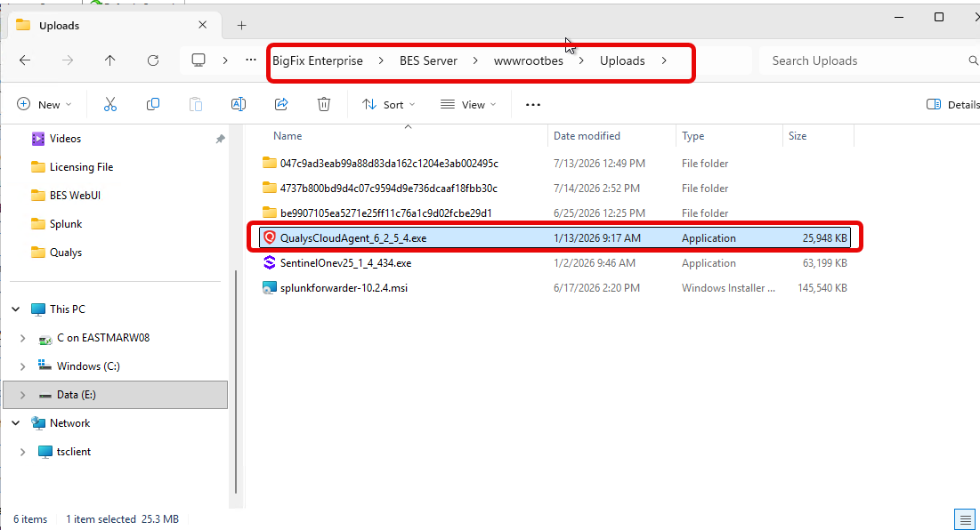Click the Uploads breadcrumb segment
Image resolution: width=980 pixels, height=530 pixels.
pyautogui.click(x=622, y=60)
